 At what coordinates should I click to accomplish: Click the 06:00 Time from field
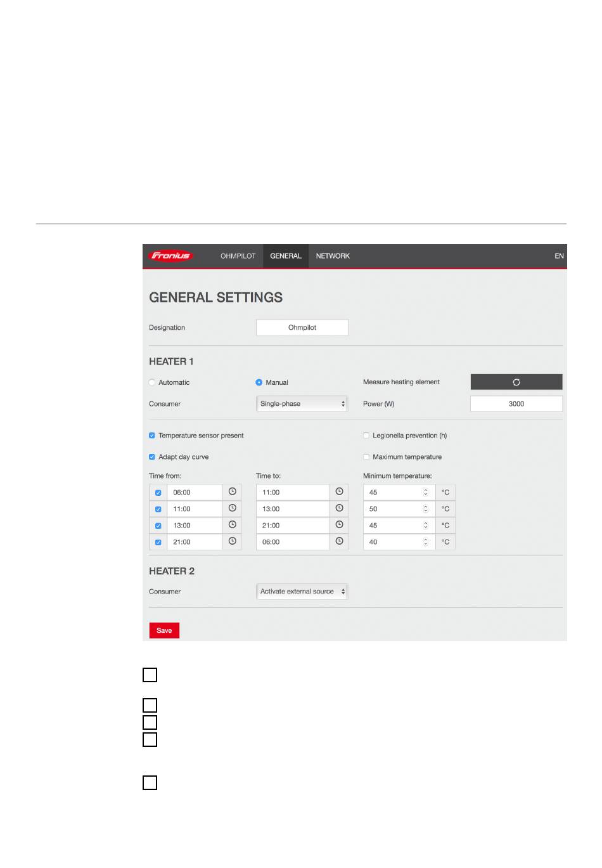coord(195,492)
